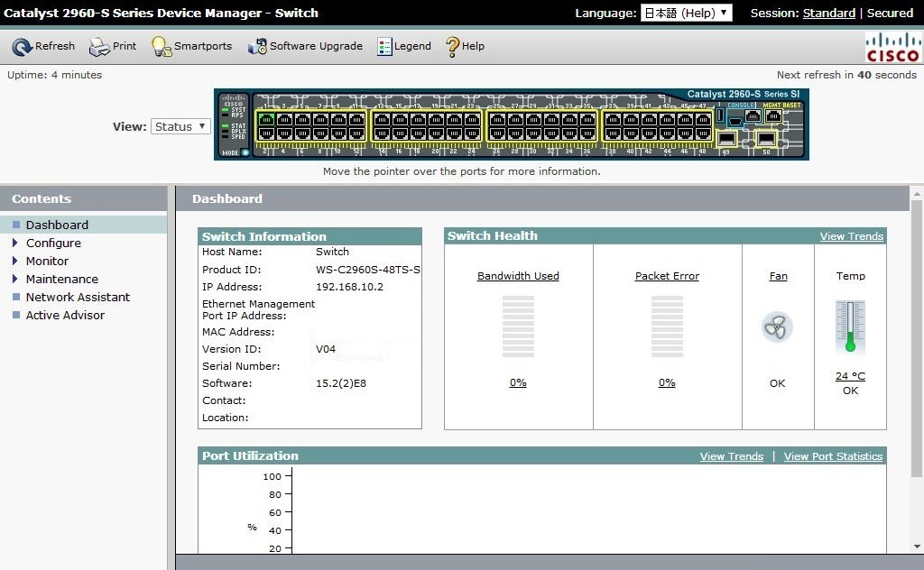Select port 25 on the switch front panel
The width and height of the screenshot is (924, 570).
coord(497,120)
